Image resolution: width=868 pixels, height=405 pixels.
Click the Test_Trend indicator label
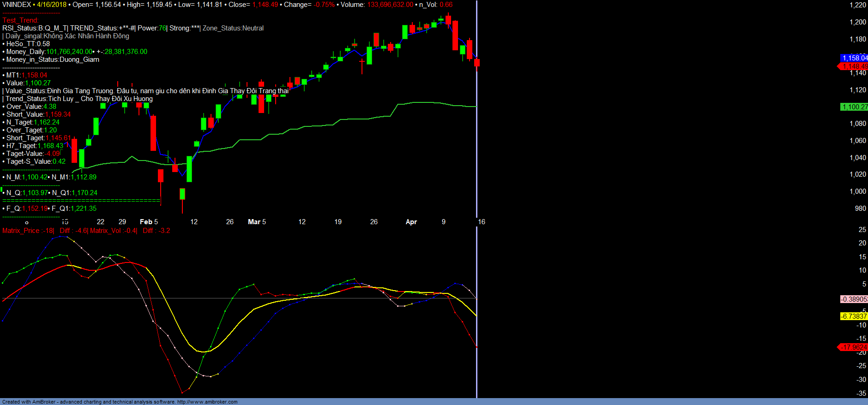tap(21, 20)
